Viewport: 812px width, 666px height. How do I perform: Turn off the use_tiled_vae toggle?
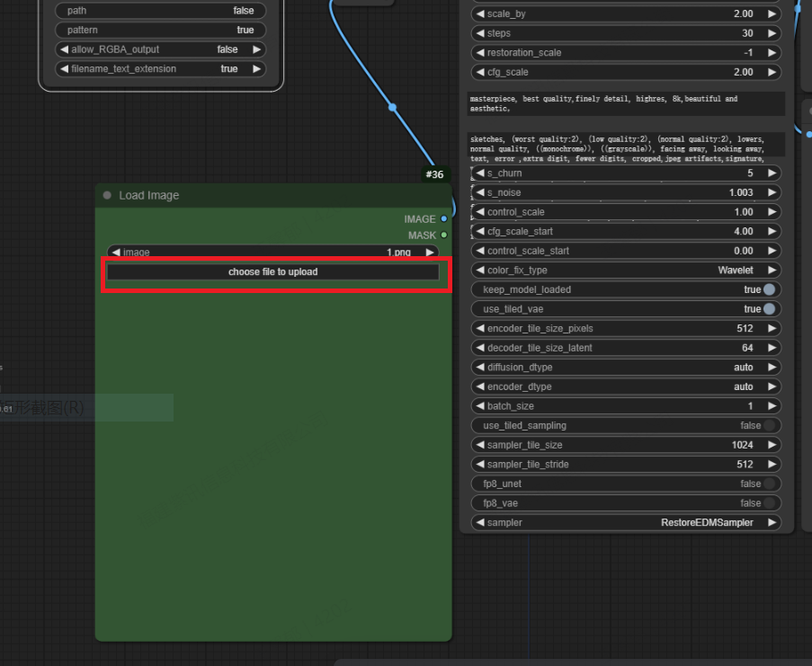(x=769, y=309)
